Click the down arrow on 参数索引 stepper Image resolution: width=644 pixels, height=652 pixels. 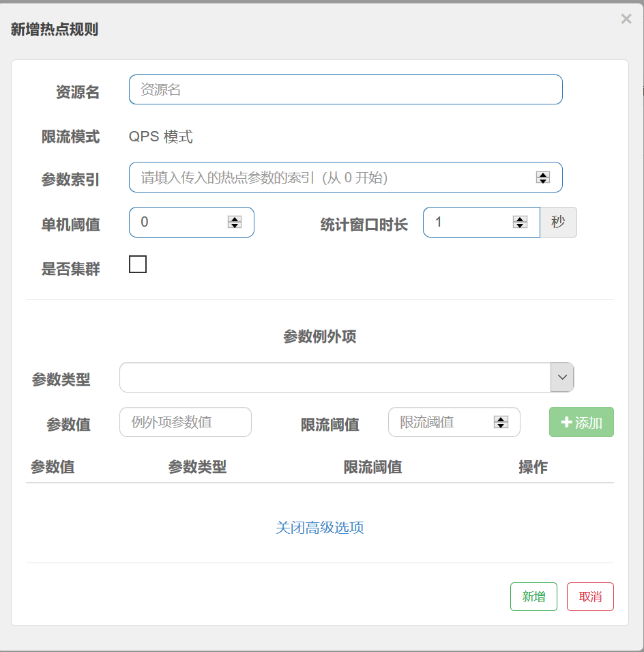[x=543, y=181]
